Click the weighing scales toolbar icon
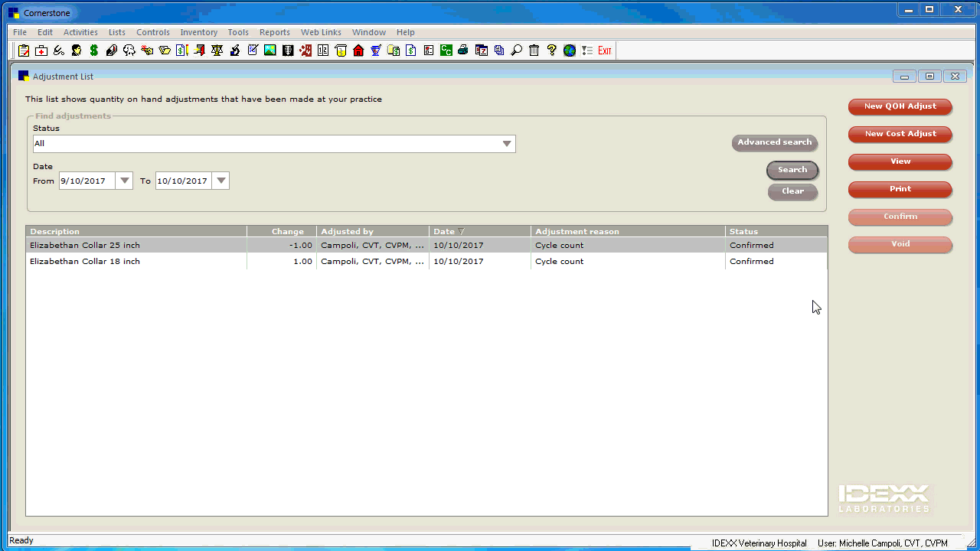The width and height of the screenshot is (980, 551). click(217, 51)
